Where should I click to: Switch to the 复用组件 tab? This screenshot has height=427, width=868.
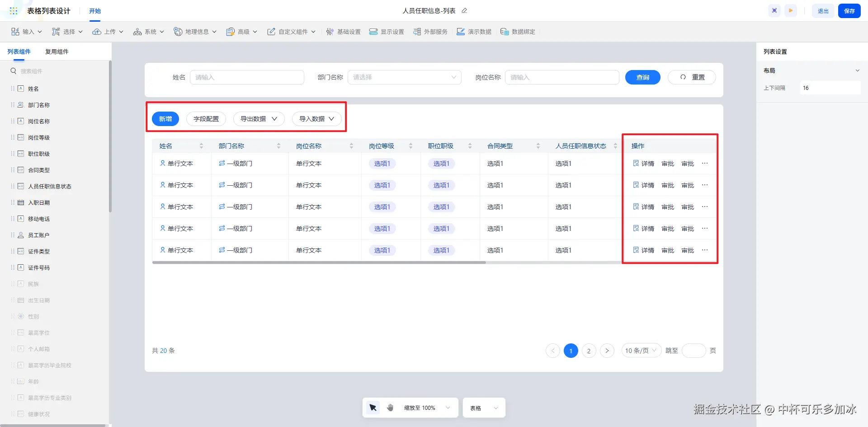(x=57, y=52)
